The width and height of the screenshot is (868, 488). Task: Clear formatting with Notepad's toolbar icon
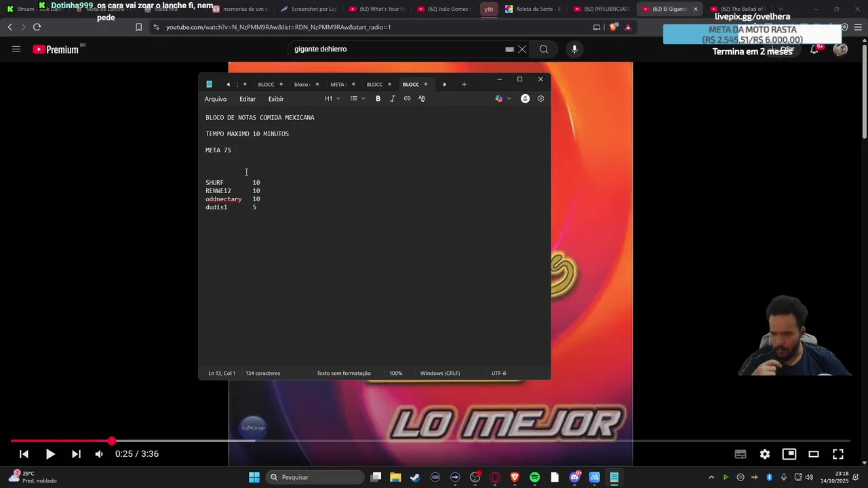pos(422,99)
